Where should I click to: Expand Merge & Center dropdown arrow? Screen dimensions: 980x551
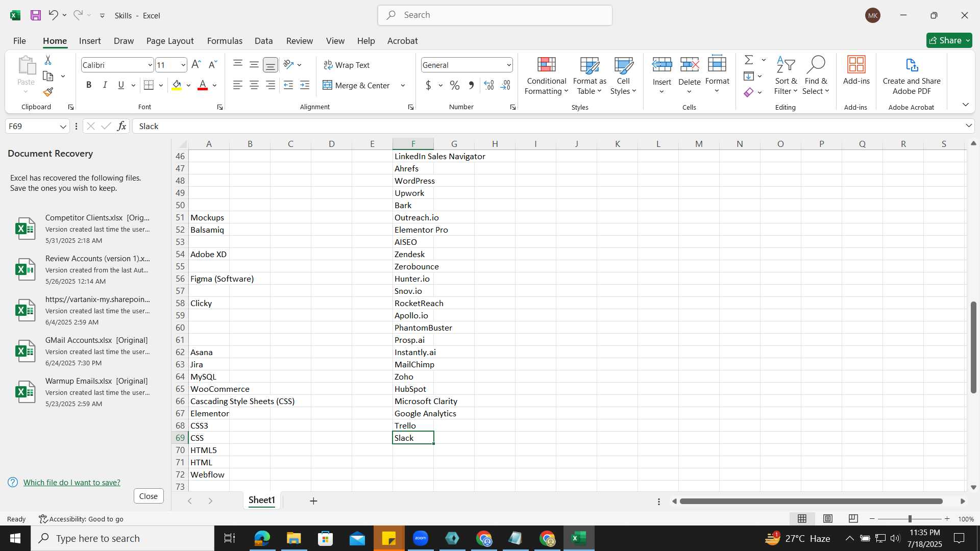[x=403, y=85]
